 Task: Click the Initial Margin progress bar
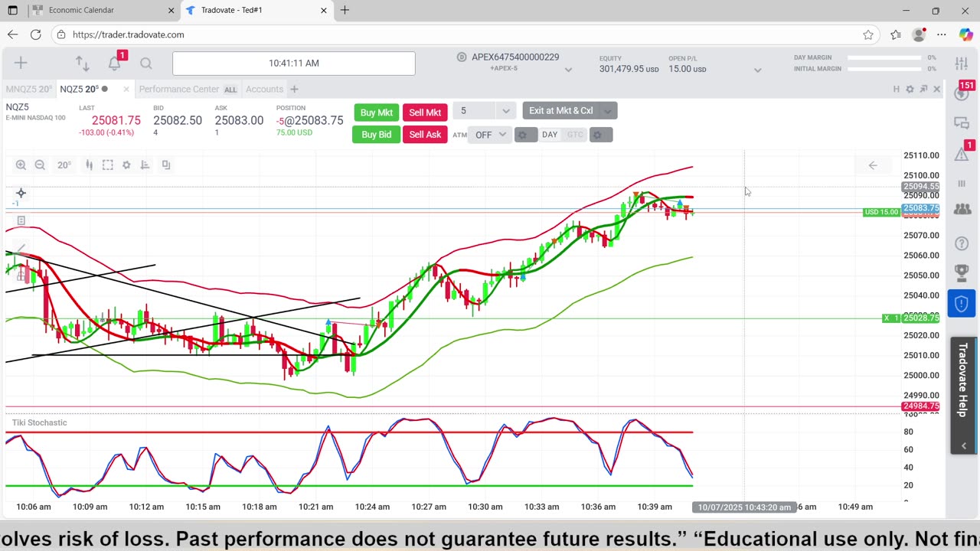tap(885, 69)
